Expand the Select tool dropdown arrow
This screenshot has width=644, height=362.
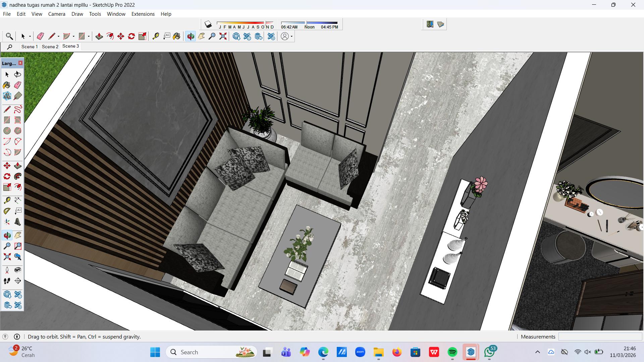pos(30,37)
